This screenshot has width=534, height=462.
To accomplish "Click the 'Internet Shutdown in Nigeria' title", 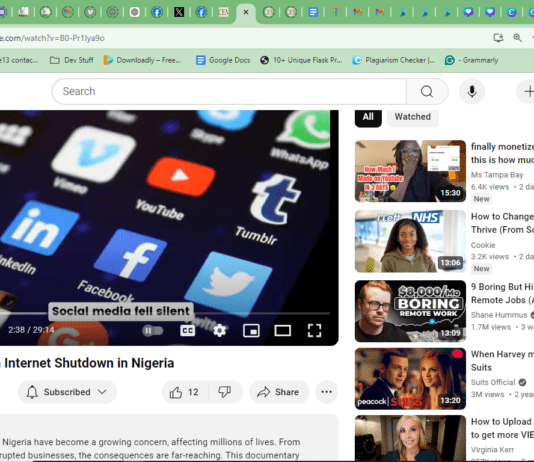I will pyautogui.click(x=89, y=363).
